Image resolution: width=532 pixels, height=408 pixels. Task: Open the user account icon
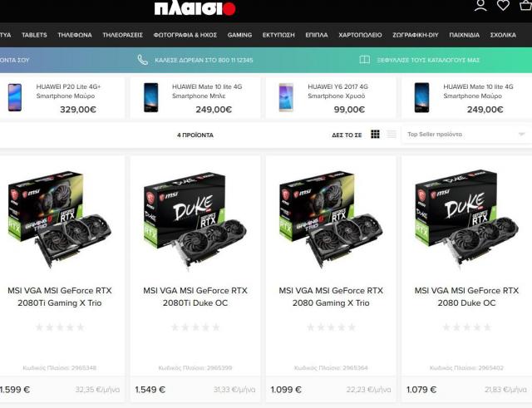click(480, 6)
